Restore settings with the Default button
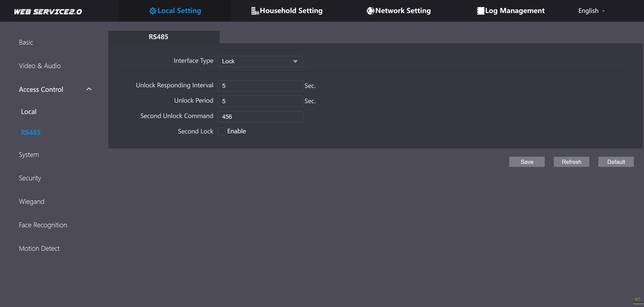Viewport: 644px width, 307px height. point(616,162)
